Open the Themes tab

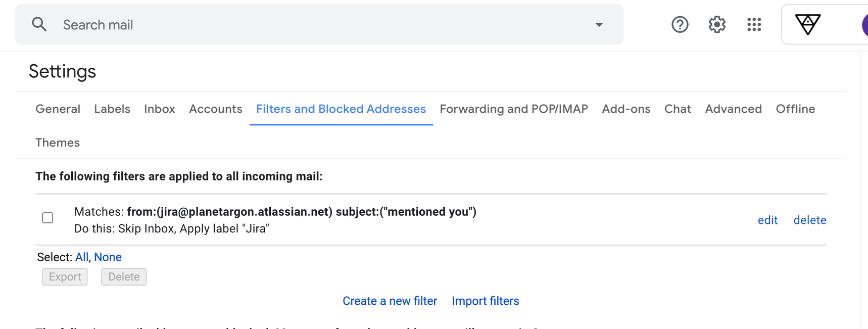(x=58, y=143)
